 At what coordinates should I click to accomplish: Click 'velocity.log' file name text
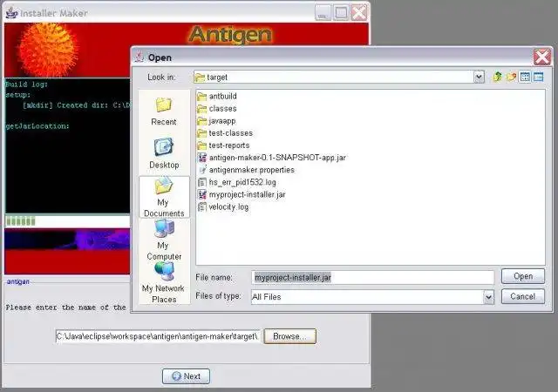pos(228,207)
